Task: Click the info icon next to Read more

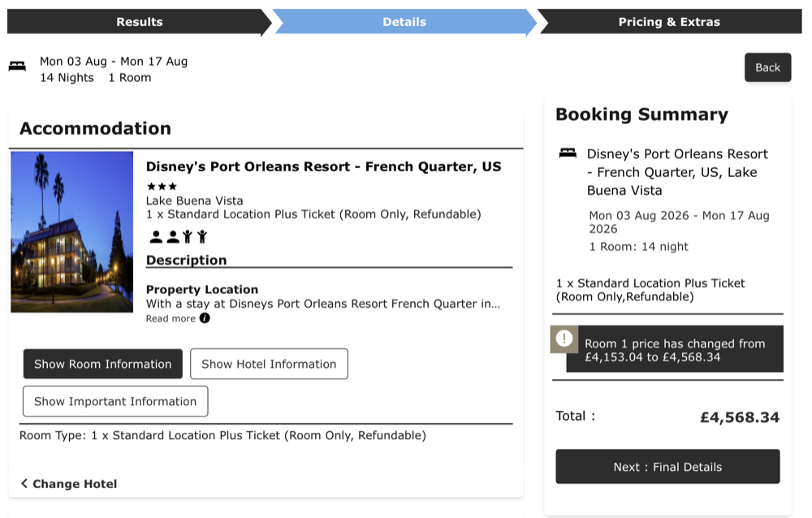Action: tap(205, 318)
